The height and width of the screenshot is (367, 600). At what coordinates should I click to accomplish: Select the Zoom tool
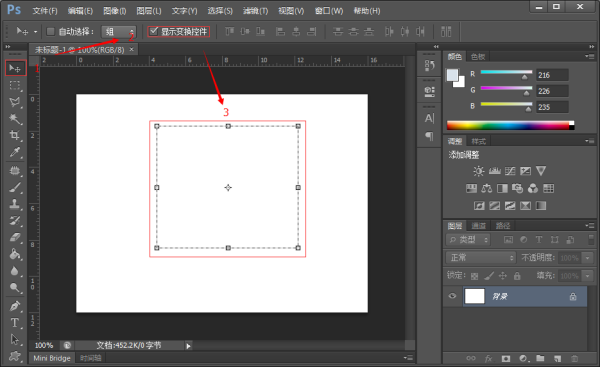(15, 288)
